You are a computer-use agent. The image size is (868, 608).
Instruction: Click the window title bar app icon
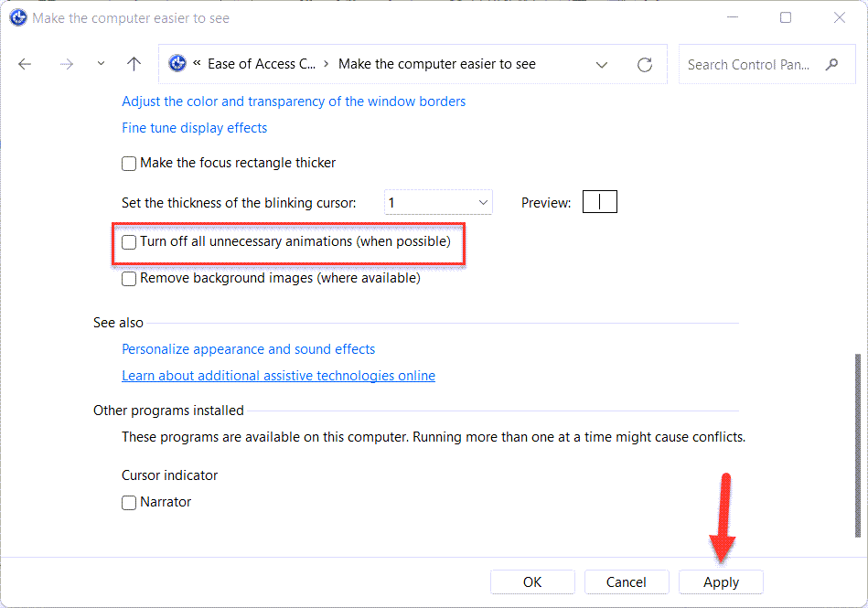(17, 18)
